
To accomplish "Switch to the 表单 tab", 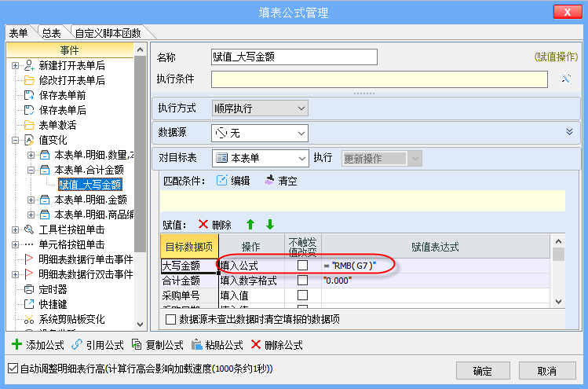I will 19,34.
